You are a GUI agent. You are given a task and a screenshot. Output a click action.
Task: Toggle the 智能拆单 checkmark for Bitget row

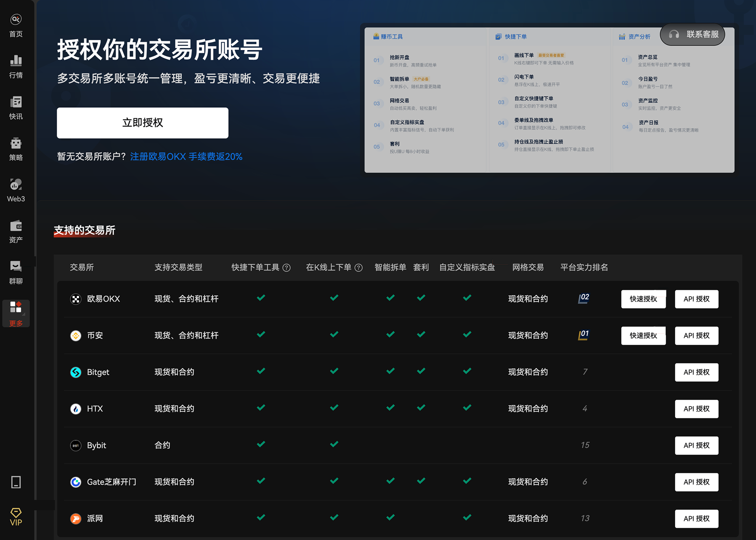point(390,371)
